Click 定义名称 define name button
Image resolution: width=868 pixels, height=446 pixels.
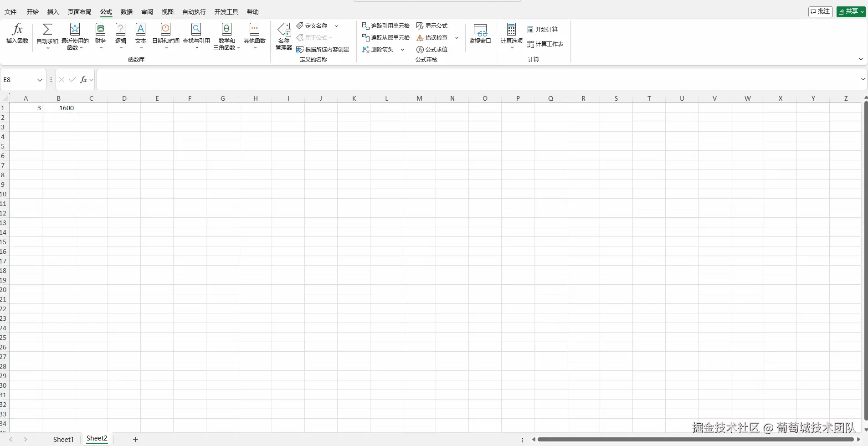[x=312, y=26]
